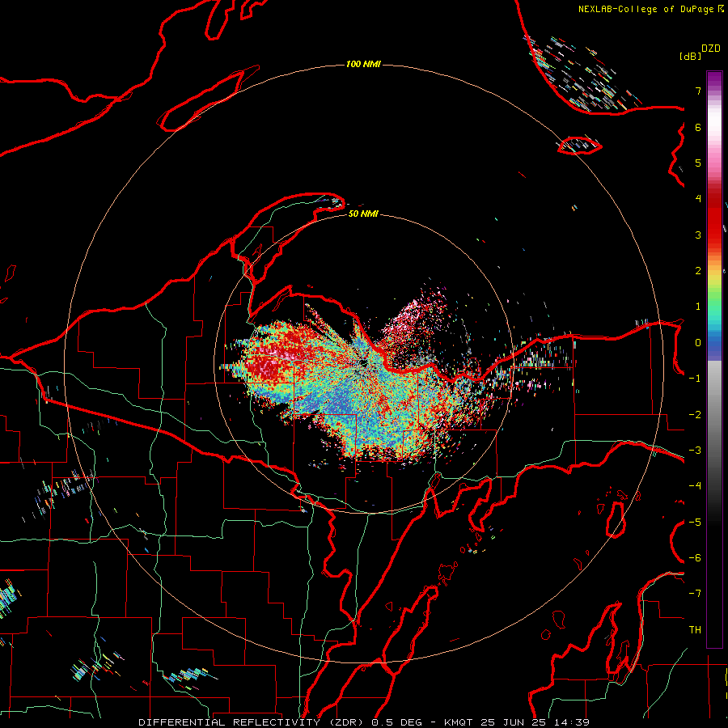Screen dimensions: 728x728
Task: Click the [dB] units label
Action: click(x=690, y=56)
